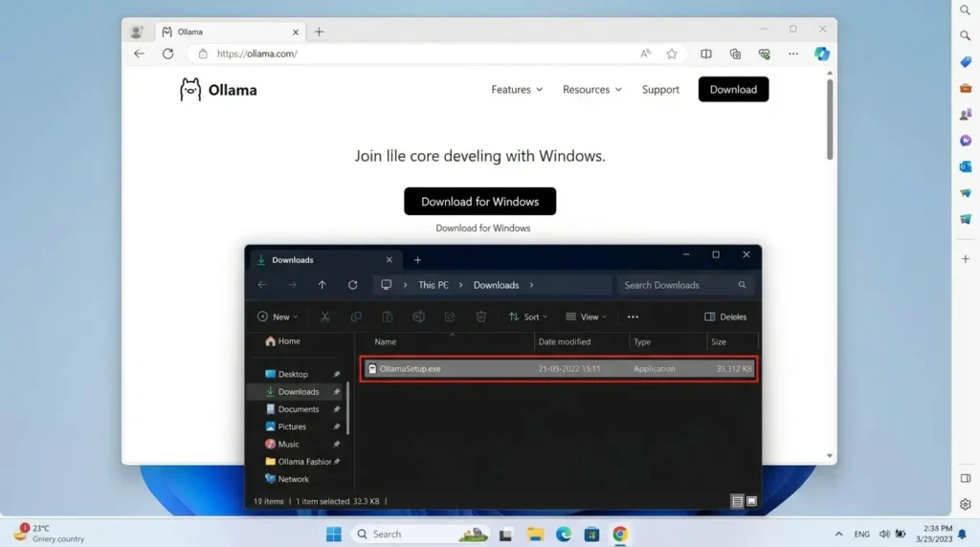Screen dimensions: 980x547
Task: Add Ollama page to favorites star
Action: click(x=672, y=54)
